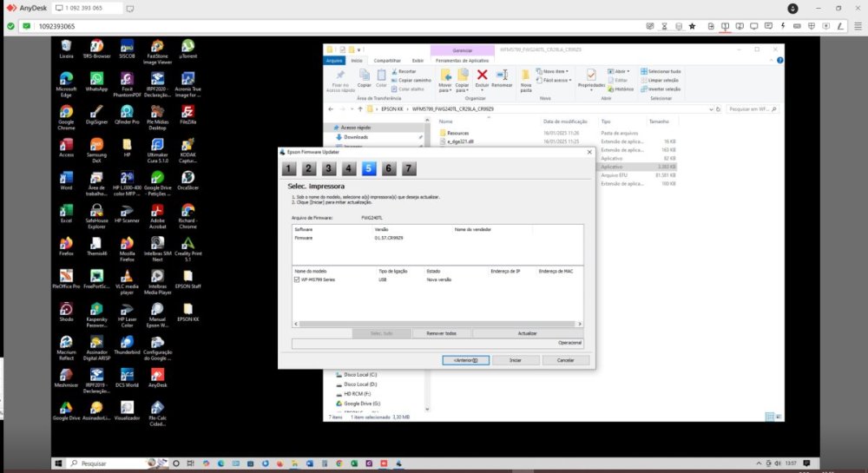Switch to Início ribbon tab

(x=357, y=60)
